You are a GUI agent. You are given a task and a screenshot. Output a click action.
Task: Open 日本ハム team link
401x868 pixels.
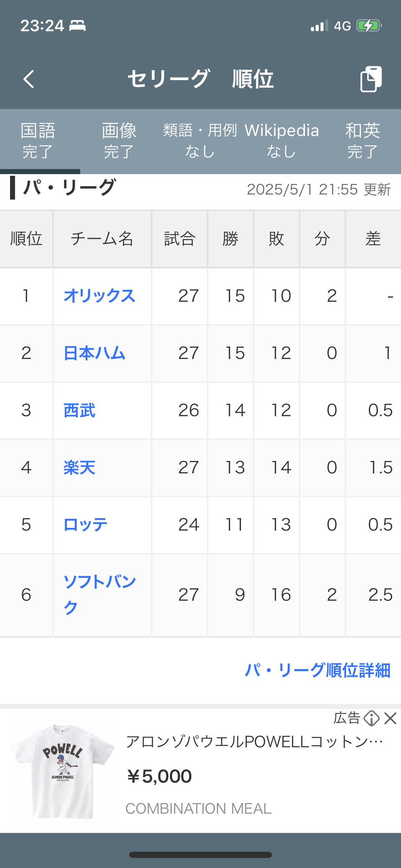point(94,353)
